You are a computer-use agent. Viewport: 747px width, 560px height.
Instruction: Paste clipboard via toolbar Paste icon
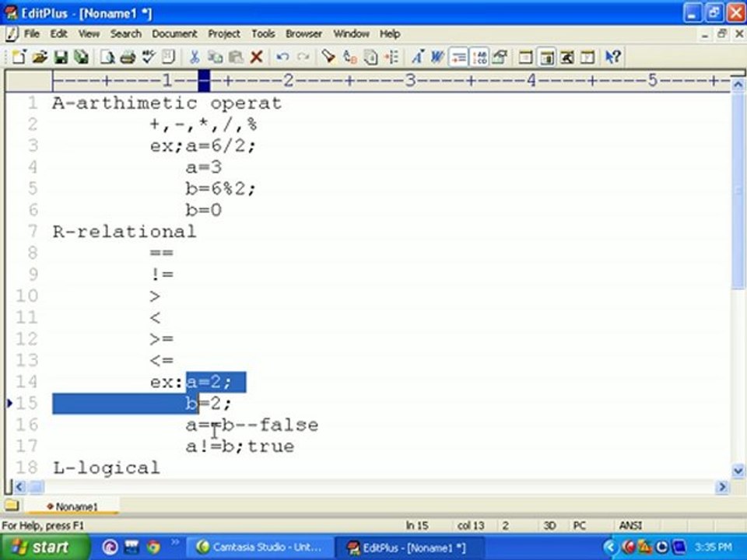click(236, 57)
